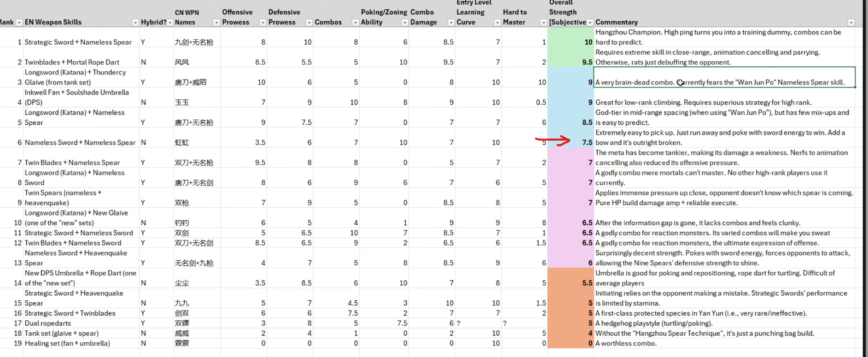
Task: Open the CN WPN Names filter dropdown
Action: coord(216,23)
